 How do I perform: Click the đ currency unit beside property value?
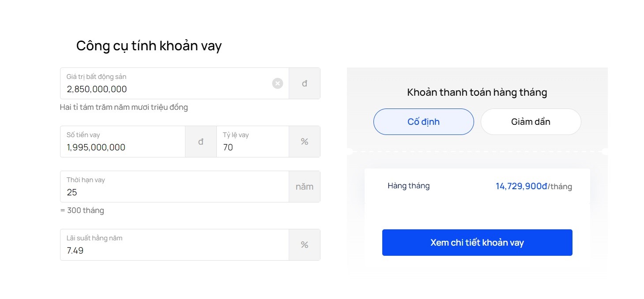coord(305,83)
